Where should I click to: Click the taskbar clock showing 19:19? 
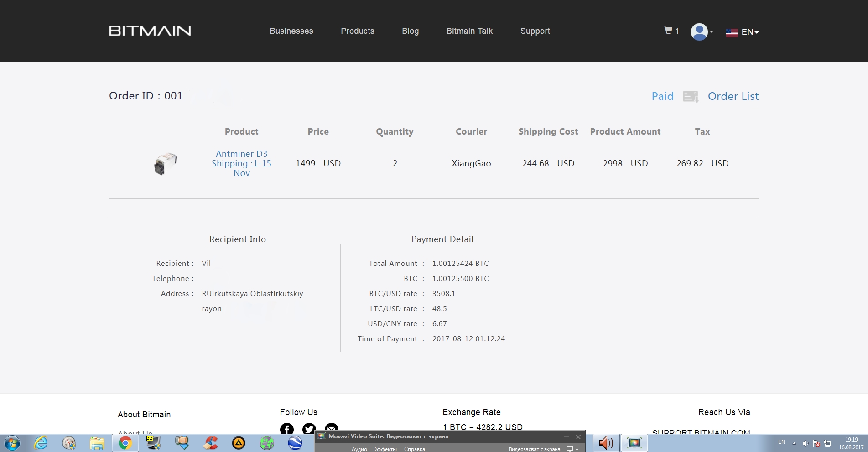(851, 443)
